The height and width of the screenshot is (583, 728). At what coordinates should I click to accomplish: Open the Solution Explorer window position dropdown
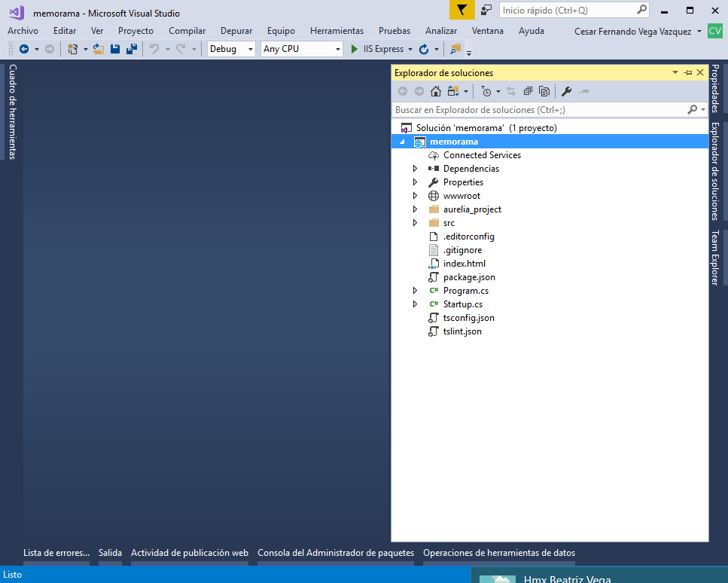(x=675, y=72)
